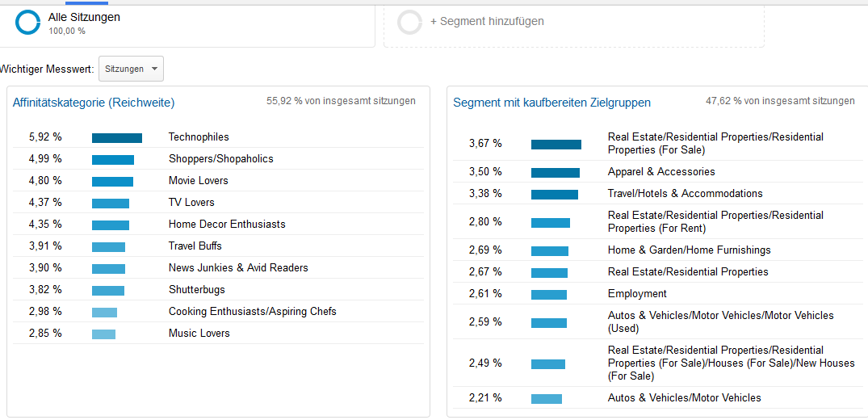This screenshot has width=868, height=420.
Task: Open the Affinitätskategorie (Reichweite) report link
Action: 94,103
